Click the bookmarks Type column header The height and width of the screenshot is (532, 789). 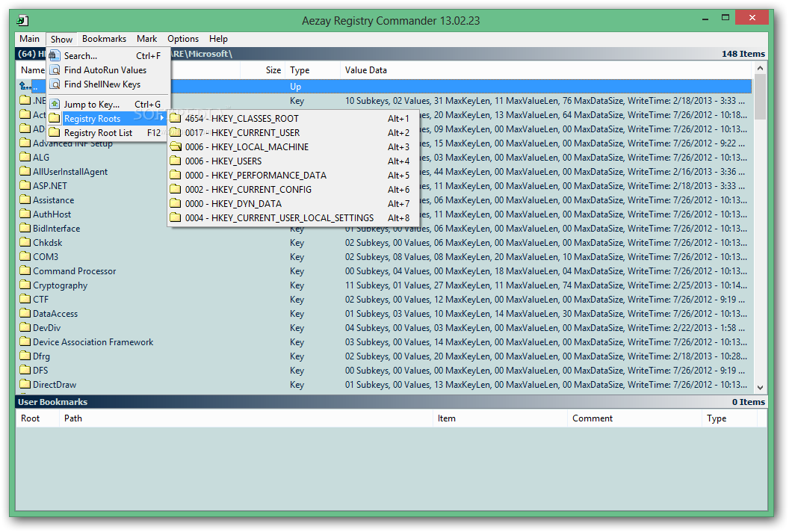click(729, 418)
